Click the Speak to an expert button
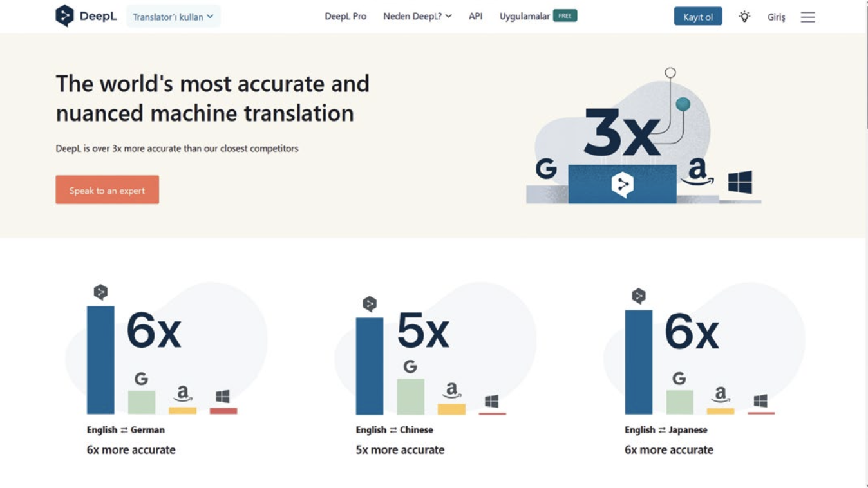The width and height of the screenshot is (868, 488). coord(107,190)
